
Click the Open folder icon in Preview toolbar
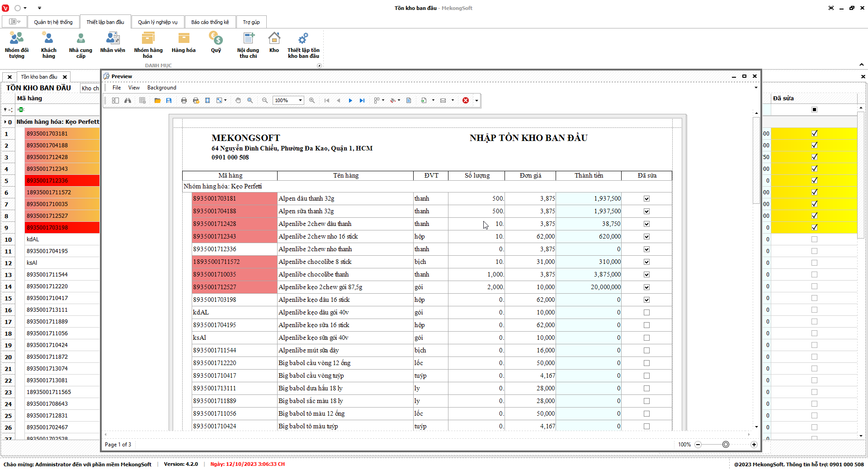coord(157,100)
